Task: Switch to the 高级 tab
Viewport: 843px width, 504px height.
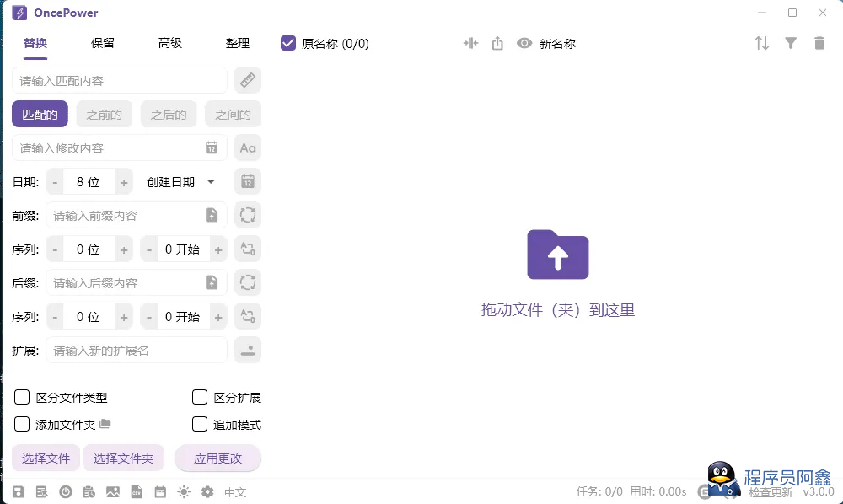Action: [169, 43]
